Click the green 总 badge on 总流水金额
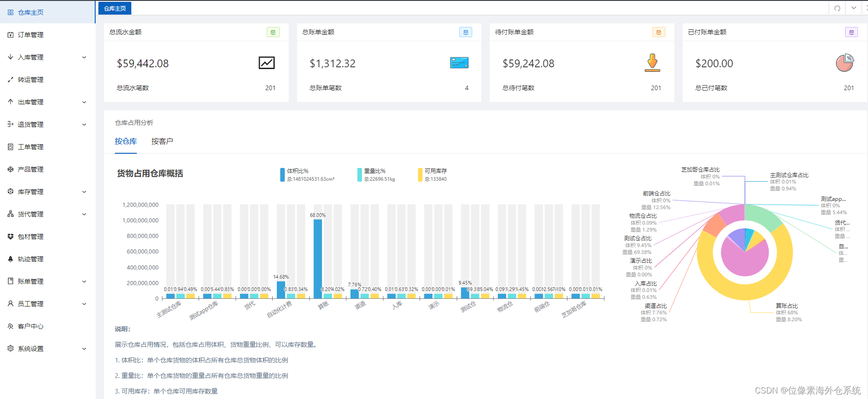 (x=273, y=32)
